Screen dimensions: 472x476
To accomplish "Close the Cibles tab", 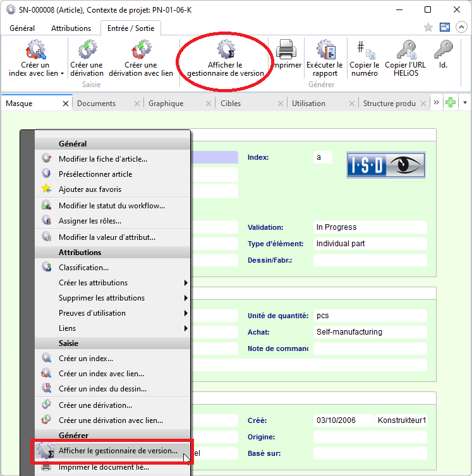I will click(x=280, y=104).
